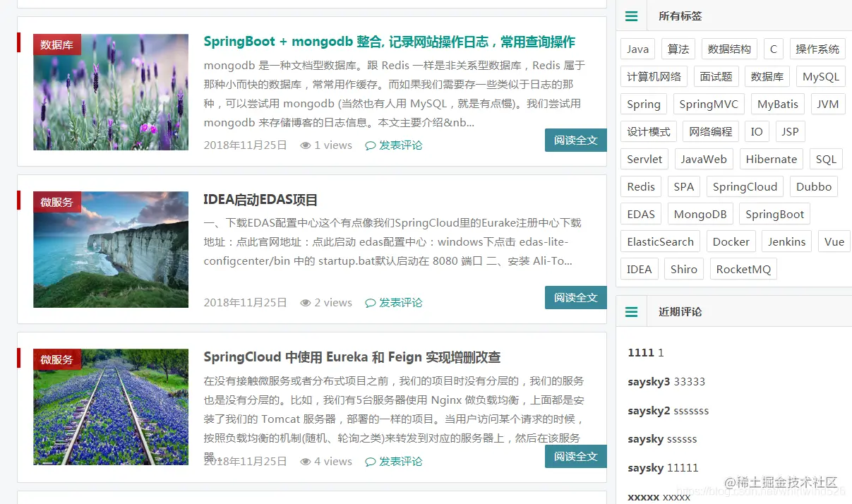852x504 pixels.
Task: Select the Java tag
Action: [x=638, y=49]
